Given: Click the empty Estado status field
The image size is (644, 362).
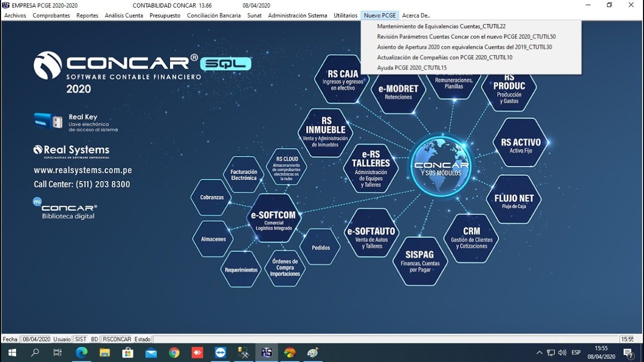Looking at the screenshot, I should click(385, 339).
